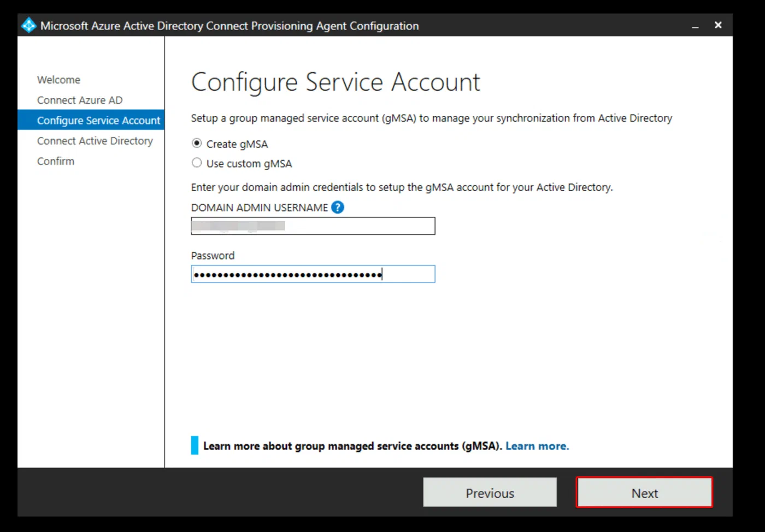Click the DOMAIN ADMIN USERNAME label
765x532 pixels.
click(x=260, y=208)
